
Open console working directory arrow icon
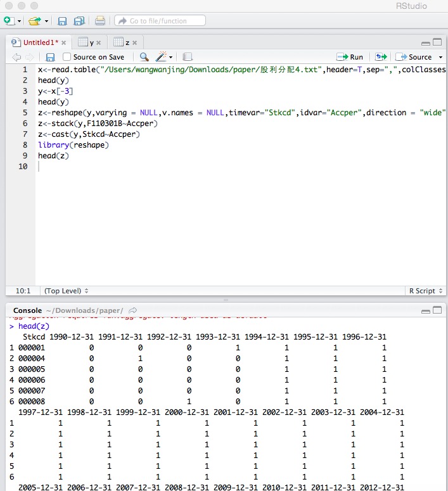133,310
